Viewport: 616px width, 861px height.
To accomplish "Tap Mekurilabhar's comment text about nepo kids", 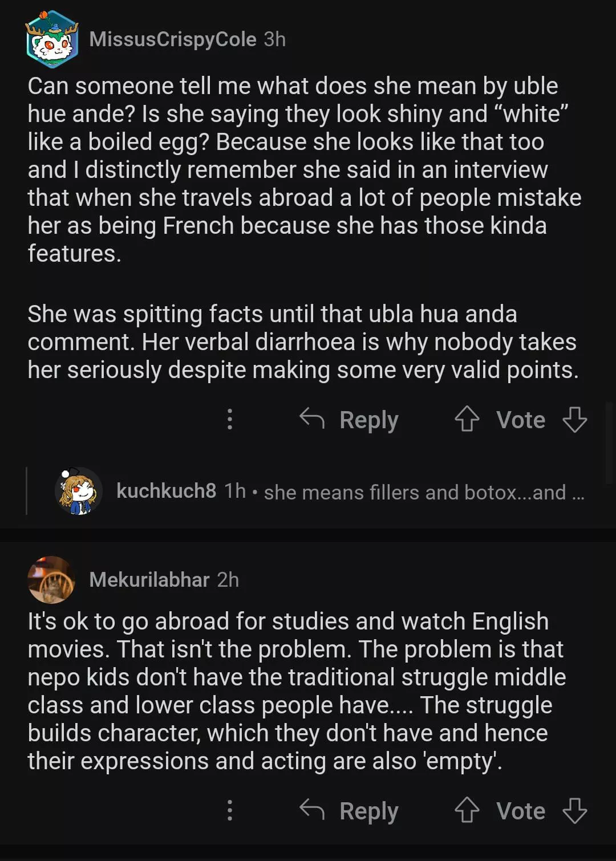I will point(297,691).
